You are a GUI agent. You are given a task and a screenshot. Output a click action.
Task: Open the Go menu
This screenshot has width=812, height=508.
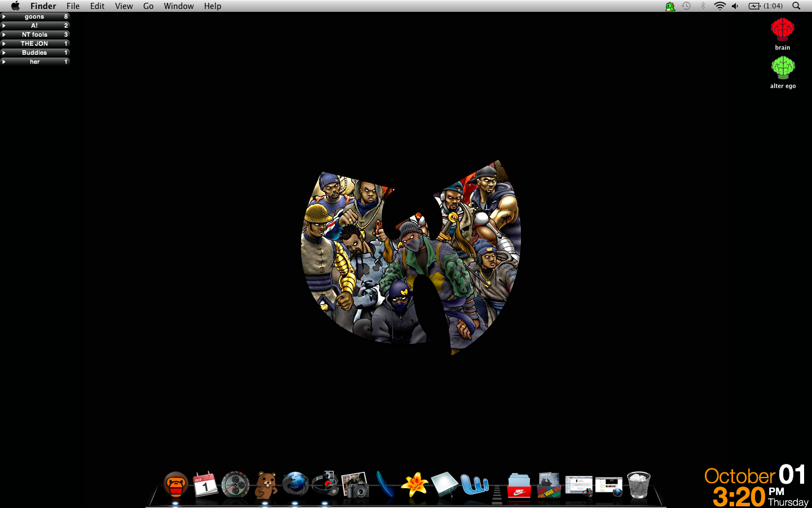(x=148, y=6)
